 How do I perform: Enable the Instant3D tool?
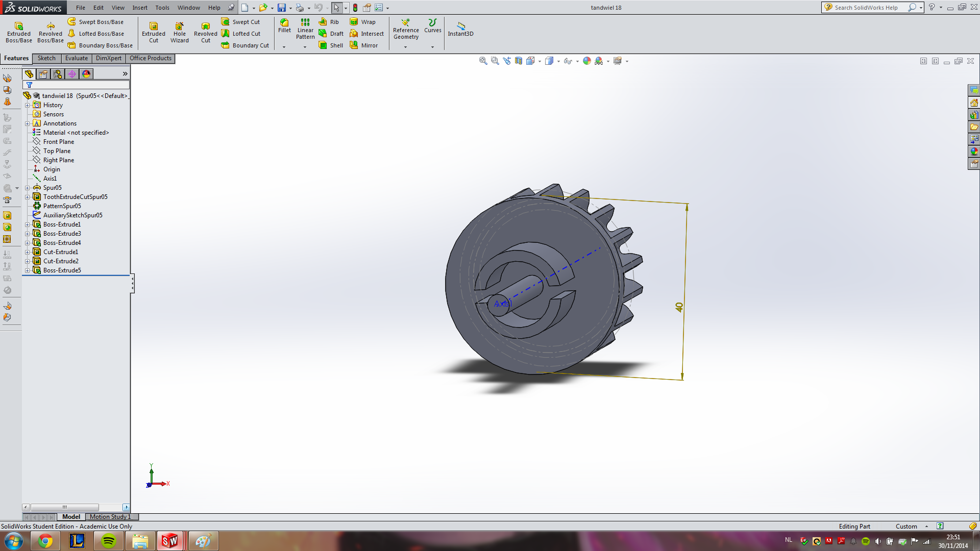click(x=460, y=29)
